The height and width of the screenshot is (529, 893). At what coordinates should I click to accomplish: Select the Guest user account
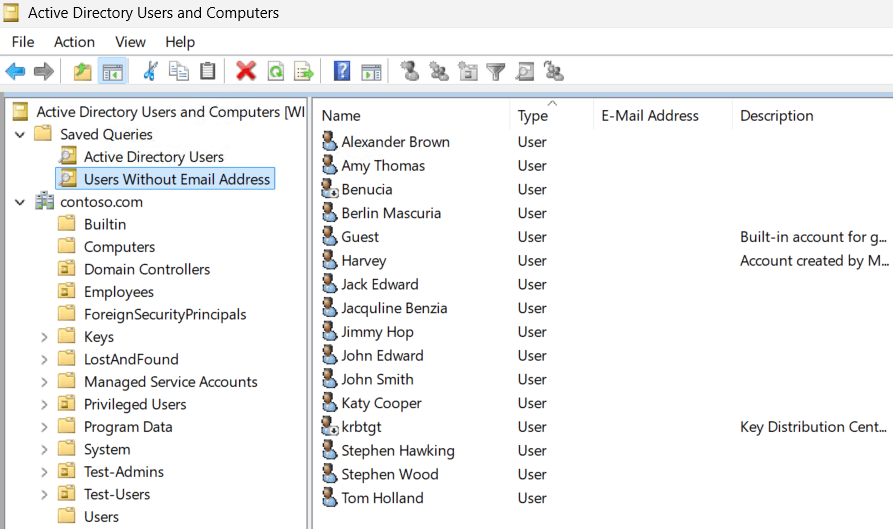pos(359,237)
